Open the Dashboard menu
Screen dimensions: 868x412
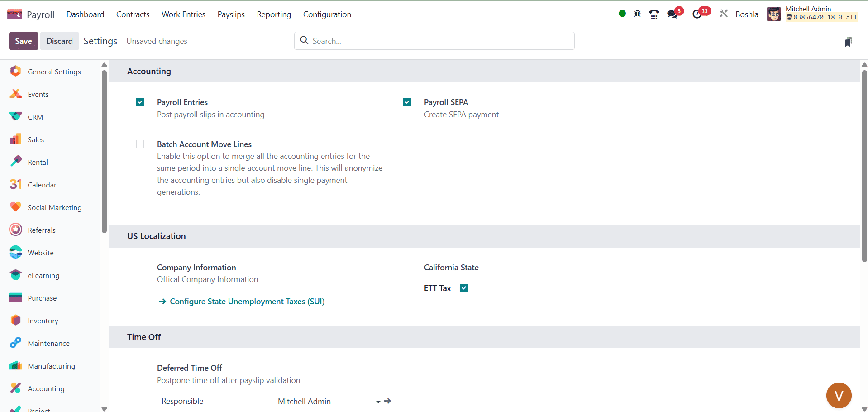85,14
